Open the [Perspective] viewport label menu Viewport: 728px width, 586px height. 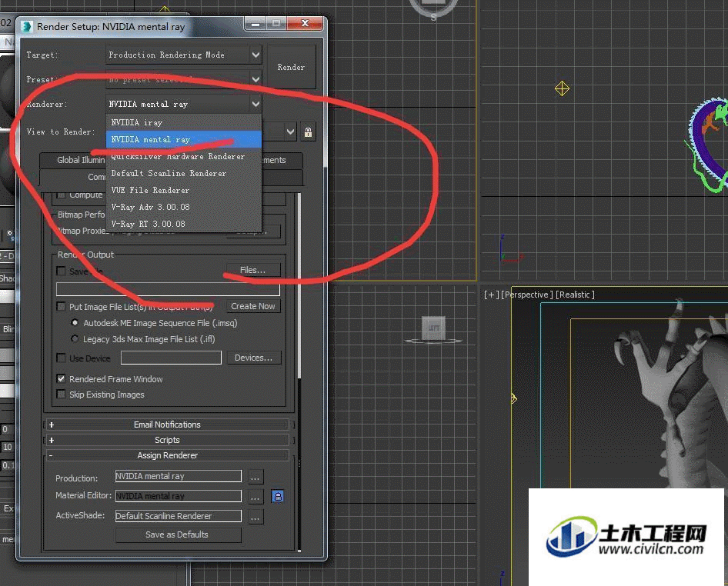[527, 295]
